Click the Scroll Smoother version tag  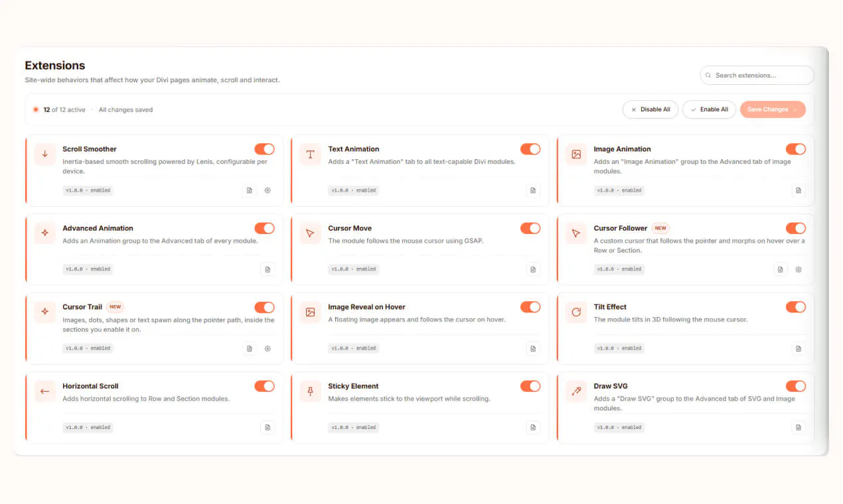88,190
